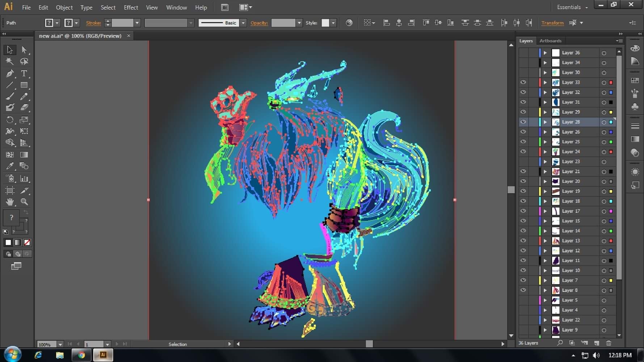Viewport: 644px width, 362px height.
Task: Click the Transform link in control bar
Action: click(552, 23)
